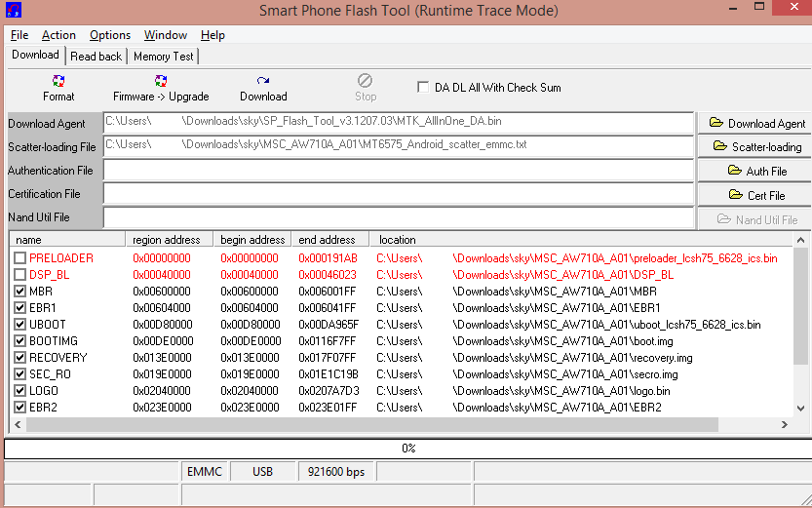Enable DA DL All With Check Sum

[423, 87]
